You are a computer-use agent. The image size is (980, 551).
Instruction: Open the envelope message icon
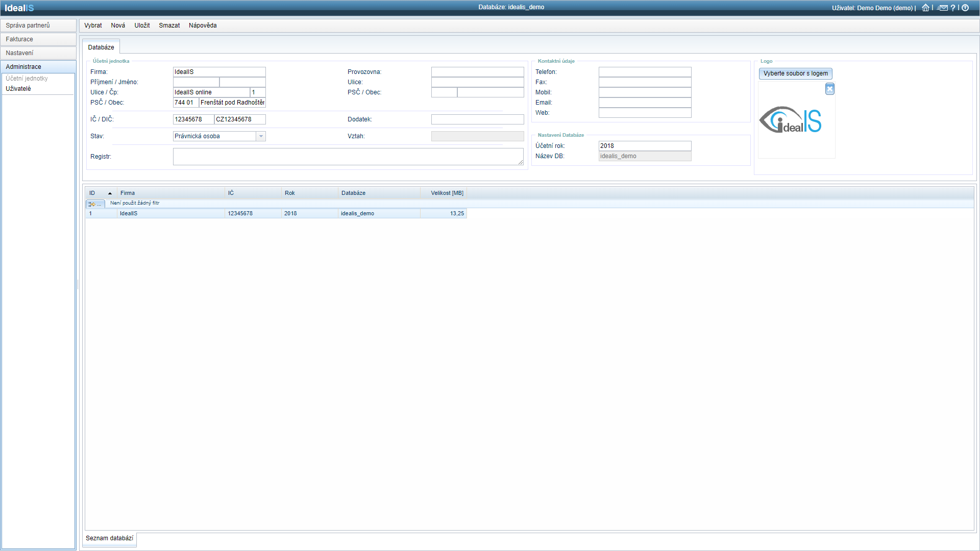(x=942, y=8)
